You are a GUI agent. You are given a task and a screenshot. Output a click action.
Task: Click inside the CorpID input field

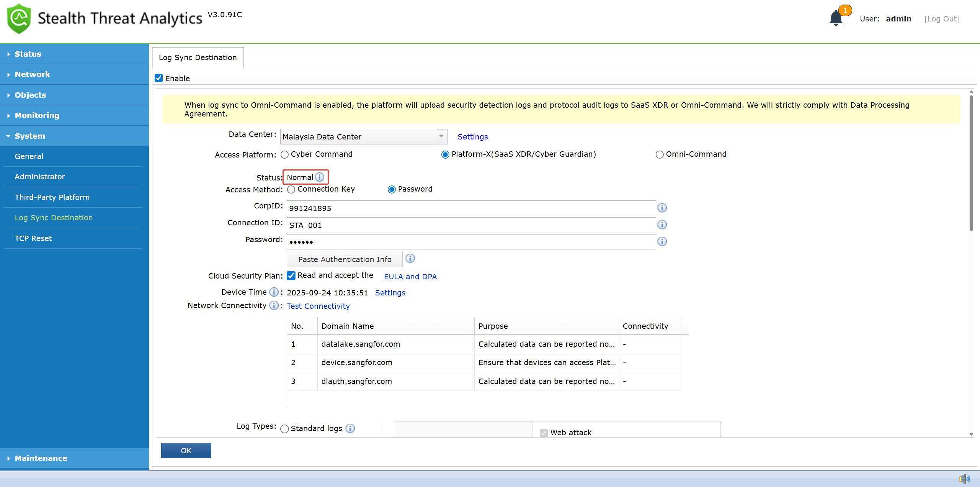click(x=471, y=208)
